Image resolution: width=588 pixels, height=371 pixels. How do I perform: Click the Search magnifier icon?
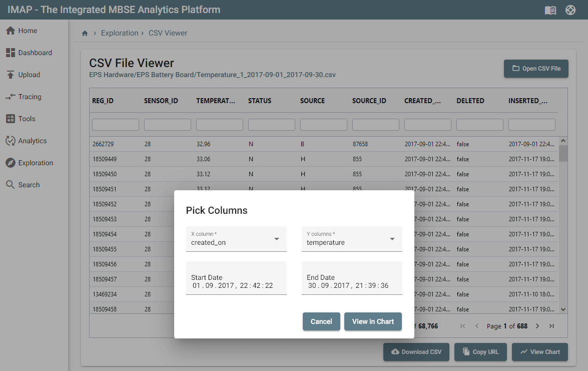(11, 185)
